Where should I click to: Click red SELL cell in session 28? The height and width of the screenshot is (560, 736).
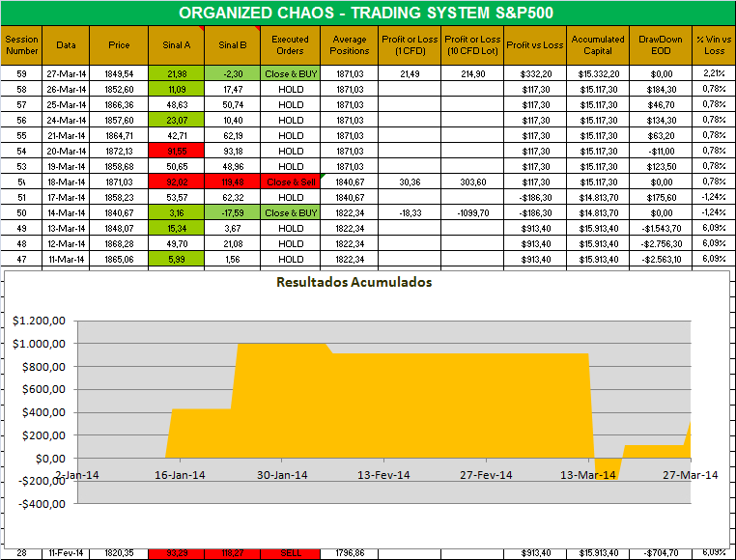coord(291,554)
